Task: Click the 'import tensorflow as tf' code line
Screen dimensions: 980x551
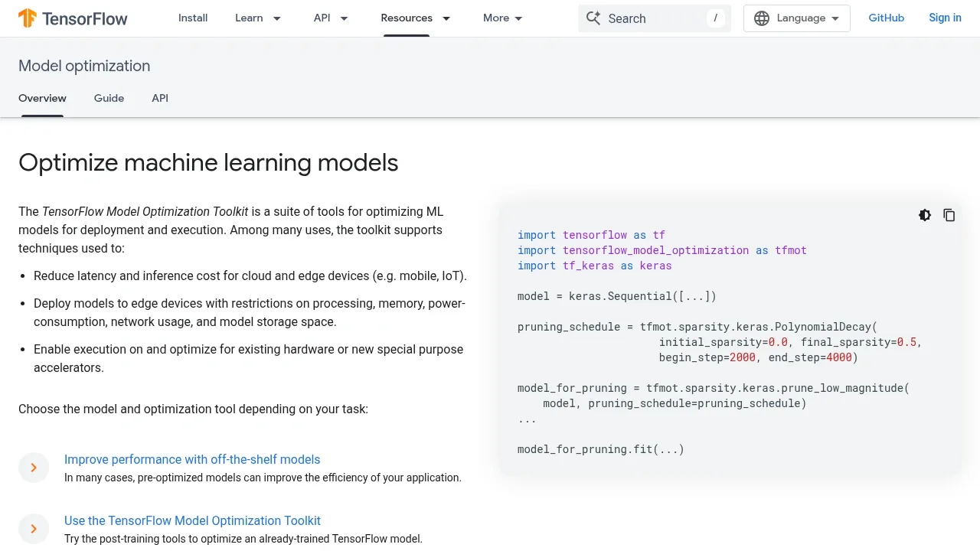Action: point(591,235)
